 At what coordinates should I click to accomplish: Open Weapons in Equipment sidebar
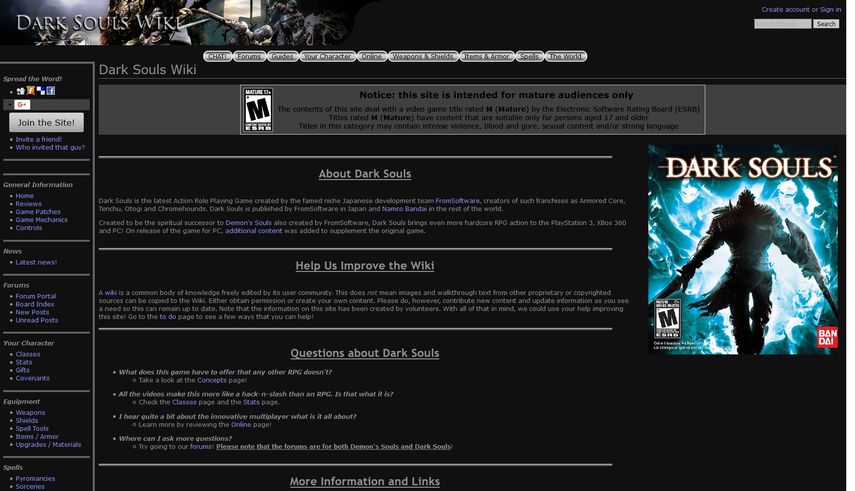pyautogui.click(x=30, y=413)
